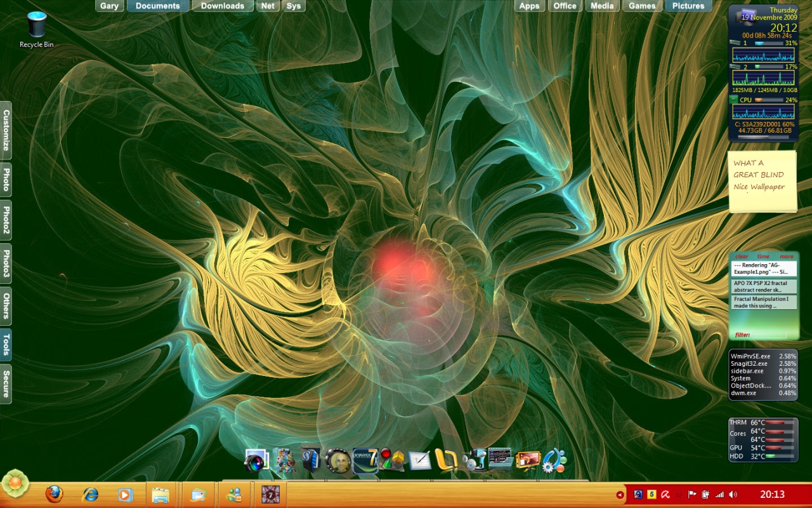Open Windows Media Player in the taskbar
The image size is (812, 508).
(x=125, y=494)
